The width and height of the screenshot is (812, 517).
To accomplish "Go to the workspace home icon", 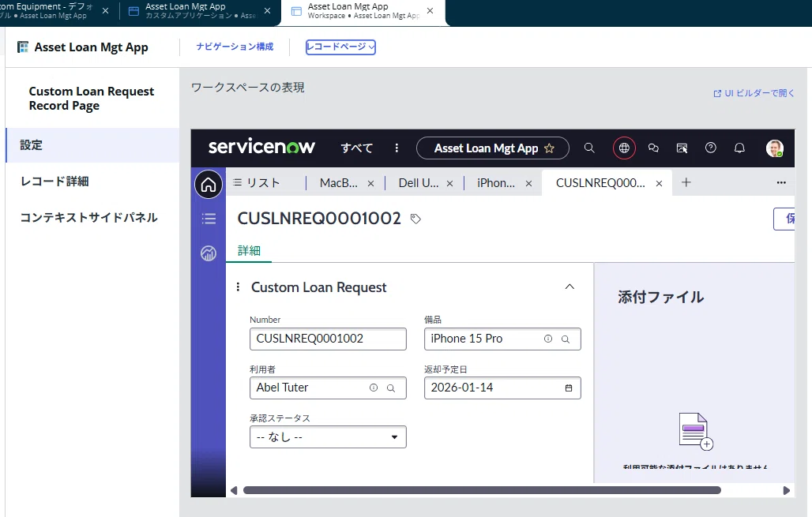I will (x=209, y=184).
